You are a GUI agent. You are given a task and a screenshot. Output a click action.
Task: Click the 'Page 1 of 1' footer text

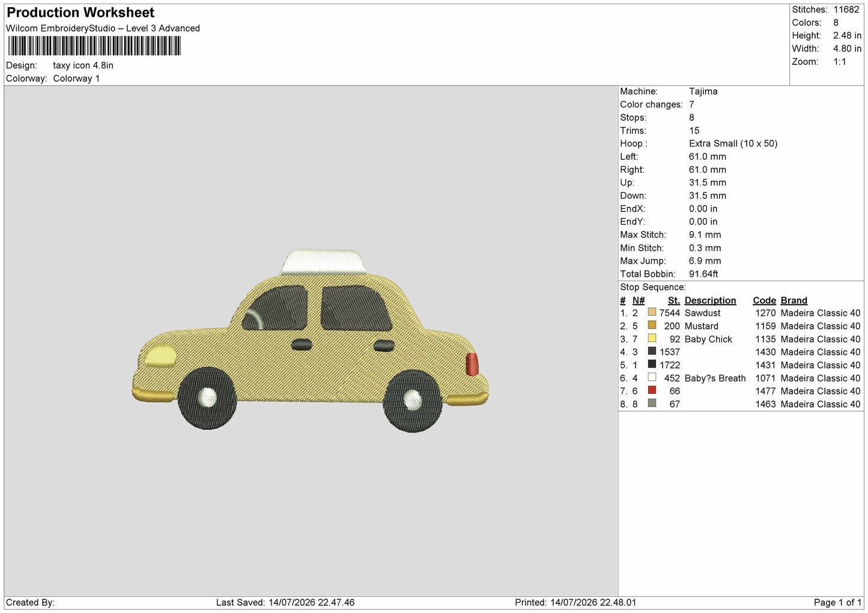click(837, 602)
